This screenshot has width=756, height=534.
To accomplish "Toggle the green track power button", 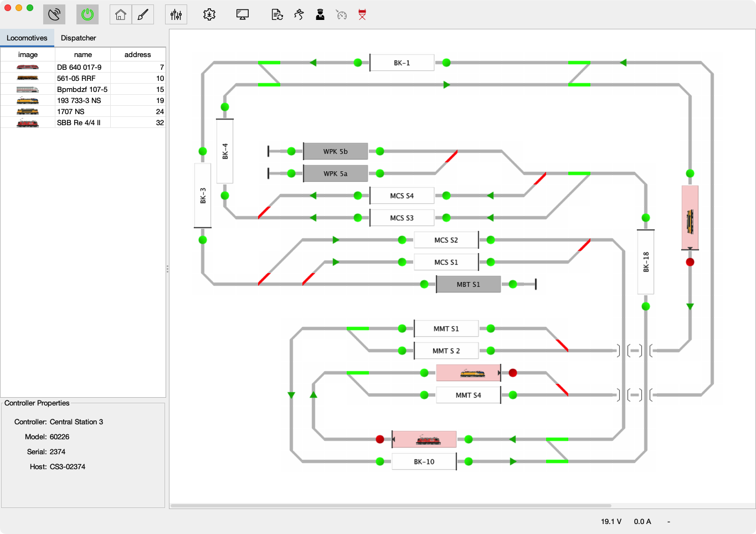I will tap(88, 14).
